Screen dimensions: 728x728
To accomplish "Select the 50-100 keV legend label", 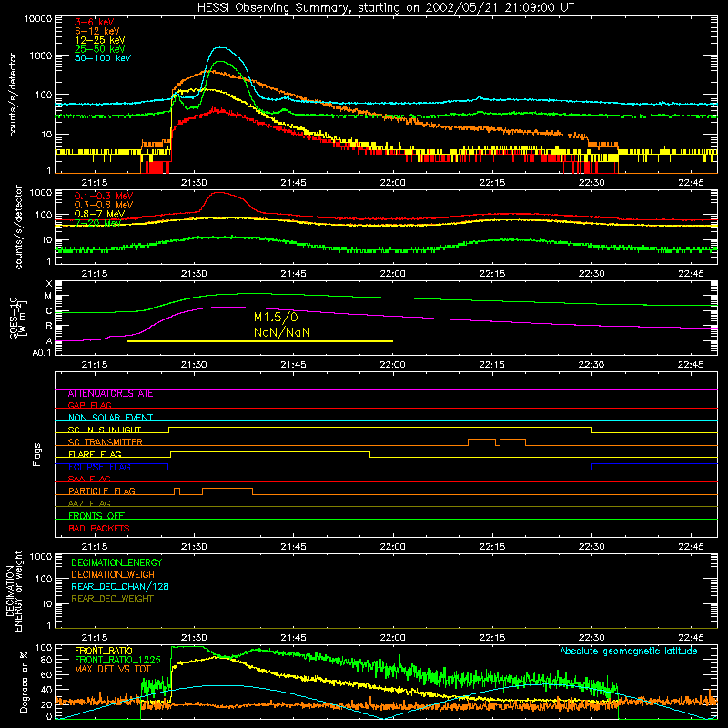I will tap(103, 58).
